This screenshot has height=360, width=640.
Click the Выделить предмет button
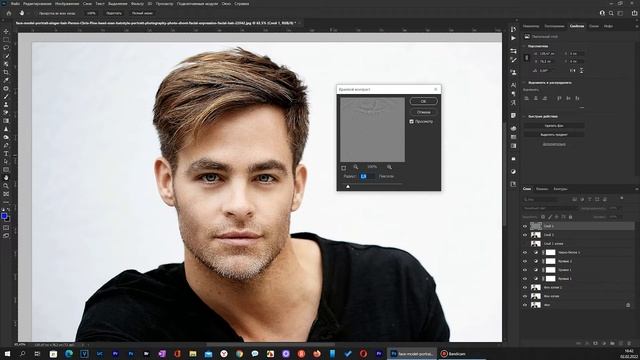554,134
